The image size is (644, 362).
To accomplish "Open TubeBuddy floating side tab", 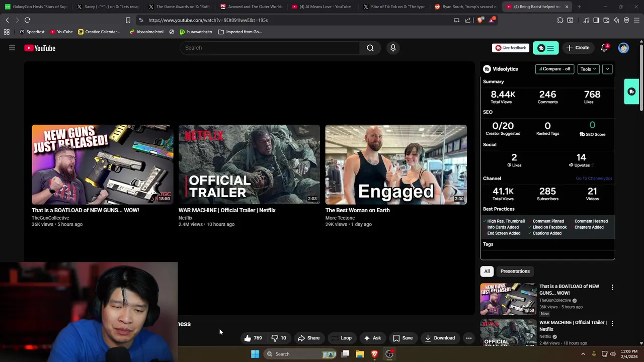I will (x=631, y=92).
